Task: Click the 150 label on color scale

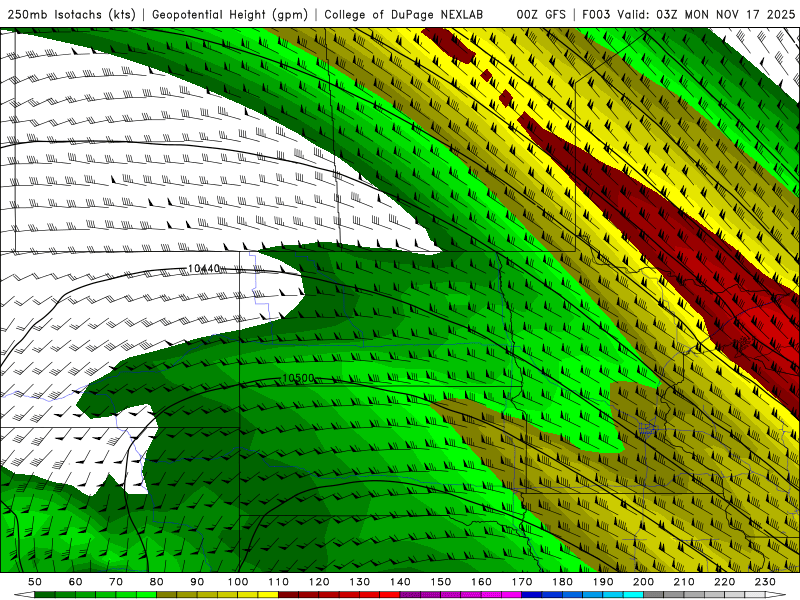Action: (x=440, y=582)
